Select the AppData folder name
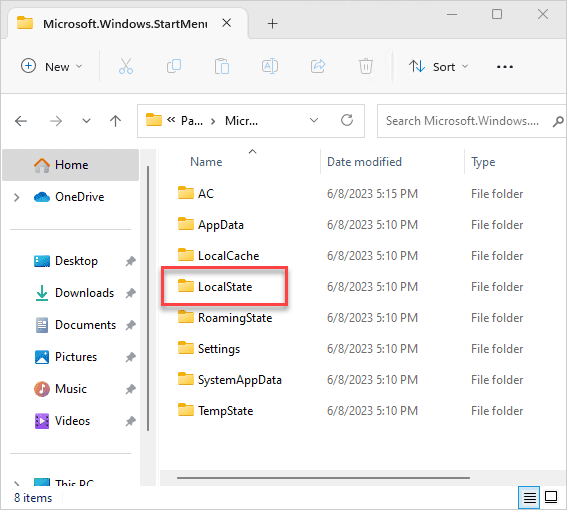 (221, 225)
